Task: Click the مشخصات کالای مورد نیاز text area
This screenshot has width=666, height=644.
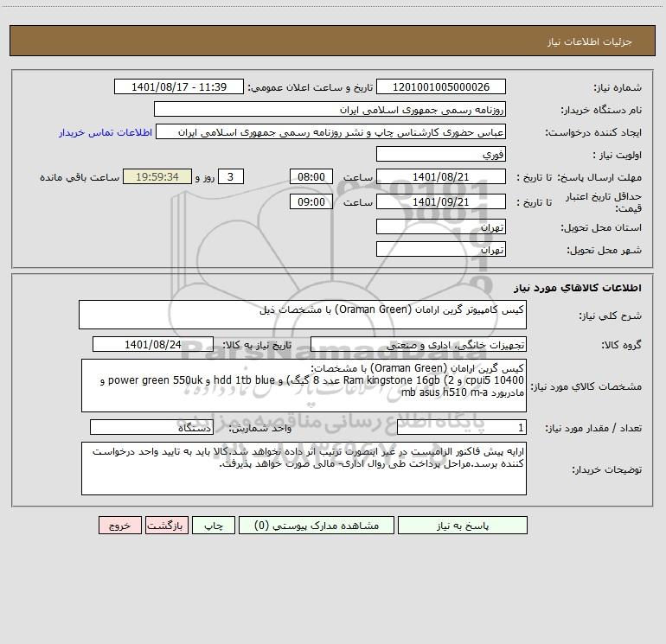Action: (304, 386)
